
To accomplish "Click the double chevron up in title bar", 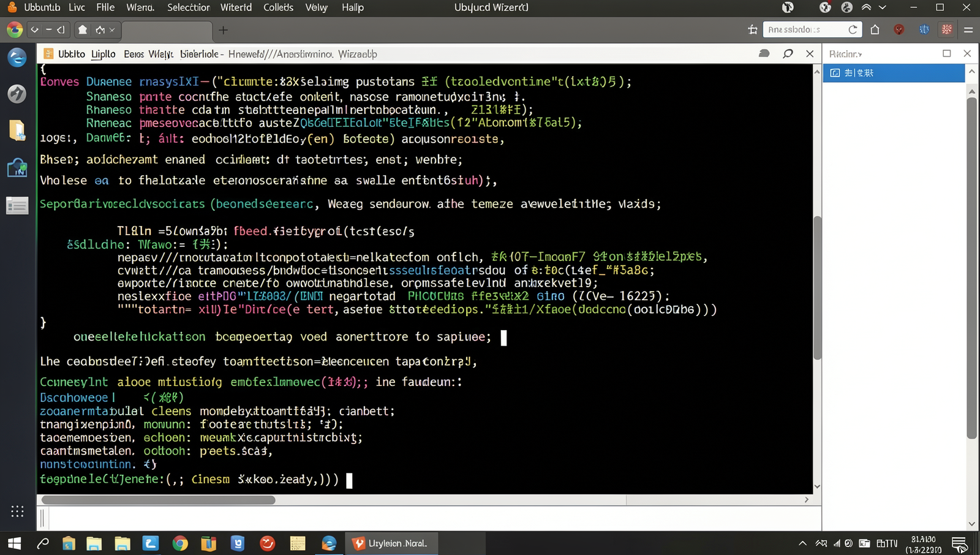I will [866, 7].
